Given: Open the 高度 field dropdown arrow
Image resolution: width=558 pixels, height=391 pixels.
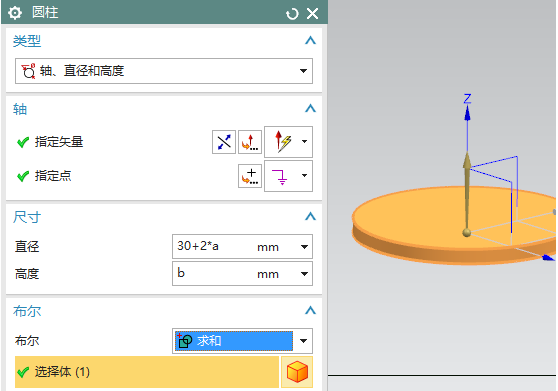Looking at the screenshot, I should [x=304, y=274].
